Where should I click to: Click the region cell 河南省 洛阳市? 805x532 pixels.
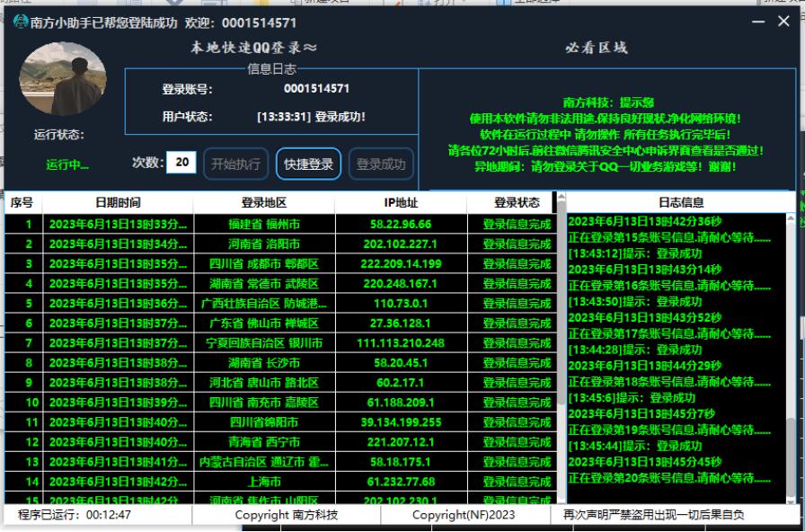coord(264,244)
